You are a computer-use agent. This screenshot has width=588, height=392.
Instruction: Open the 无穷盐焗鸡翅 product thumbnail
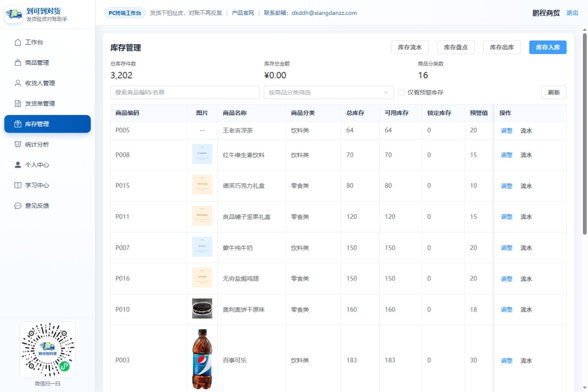tap(202, 278)
